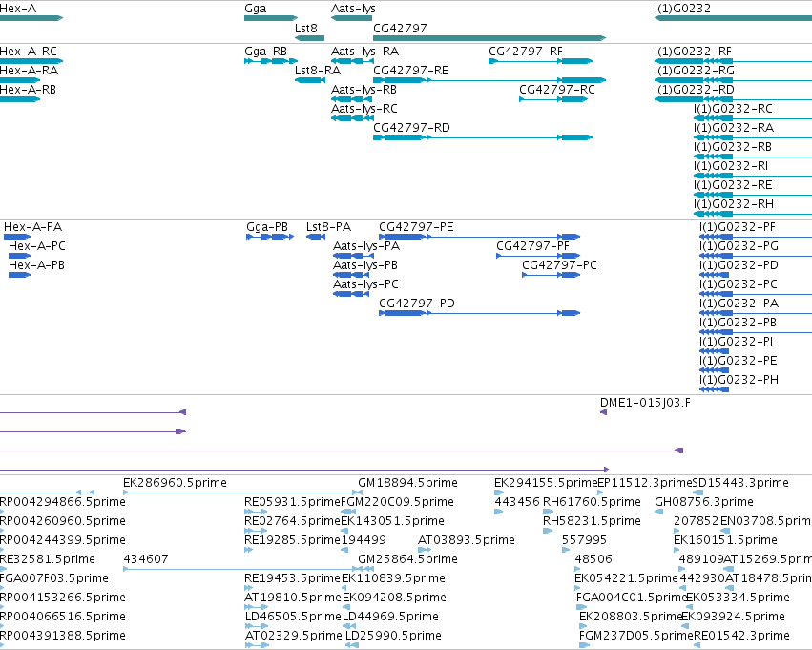The image size is (812, 650).
Task: Select EST RE32581.5prime
Action: [x=2, y=569]
